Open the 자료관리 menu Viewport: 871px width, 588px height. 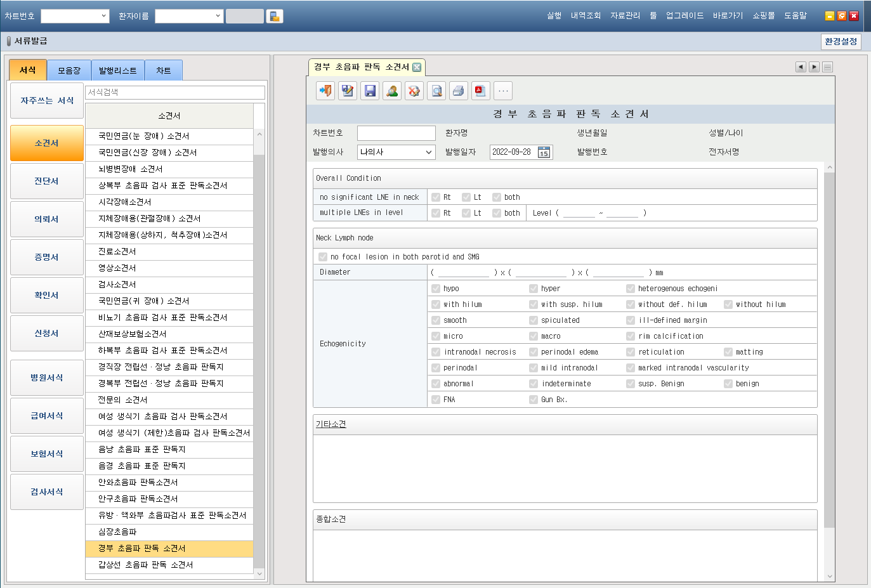click(625, 16)
